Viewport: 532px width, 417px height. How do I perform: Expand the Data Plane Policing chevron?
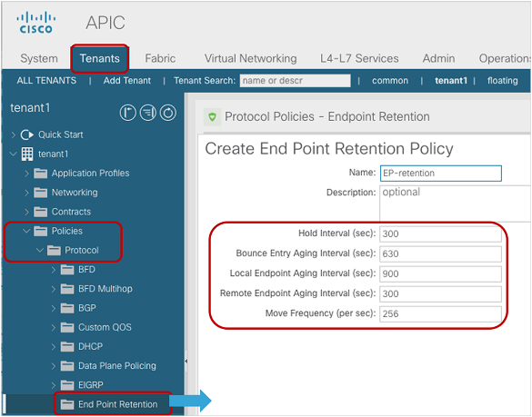pyautogui.click(x=54, y=366)
